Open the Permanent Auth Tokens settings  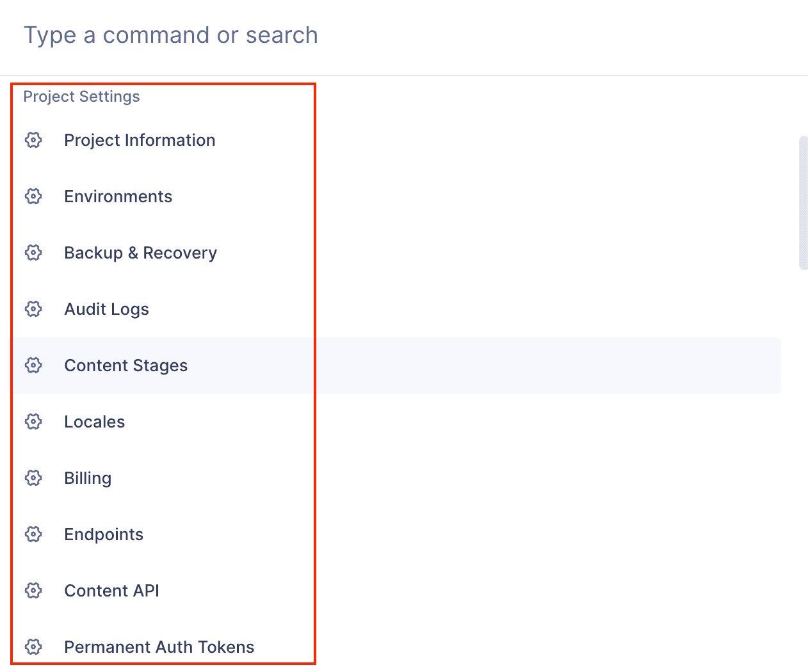(x=159, y=647)
